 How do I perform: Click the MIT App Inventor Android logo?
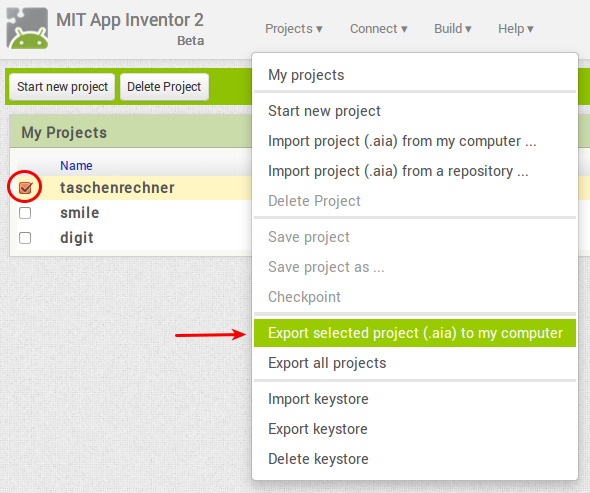[27, 28]
